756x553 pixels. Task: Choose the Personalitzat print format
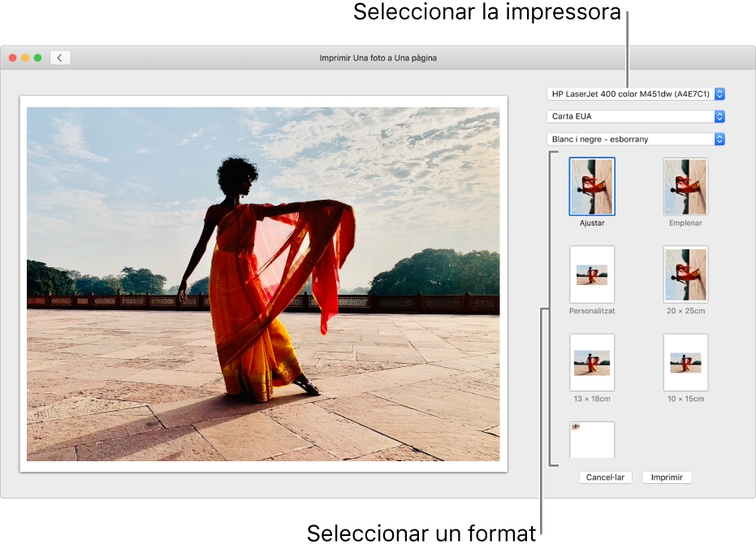pos(592,274)
